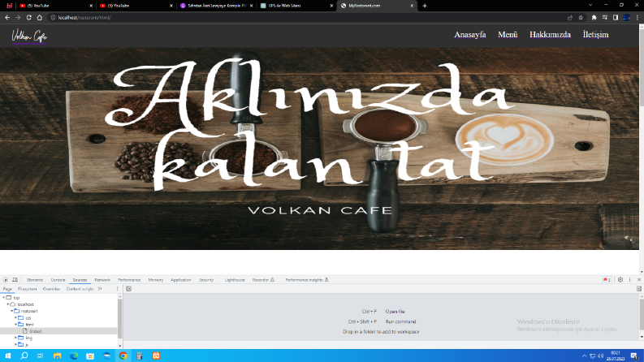Toggle the Sources navigator sidebar
This screenshot has width=644, height=362.
128,289
